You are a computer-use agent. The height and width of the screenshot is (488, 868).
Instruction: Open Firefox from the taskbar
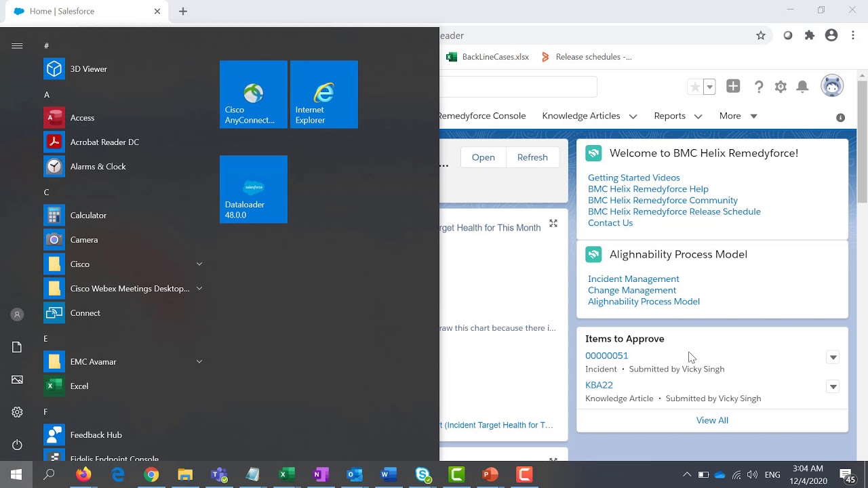pyautogui.click(x=83, y=474)
